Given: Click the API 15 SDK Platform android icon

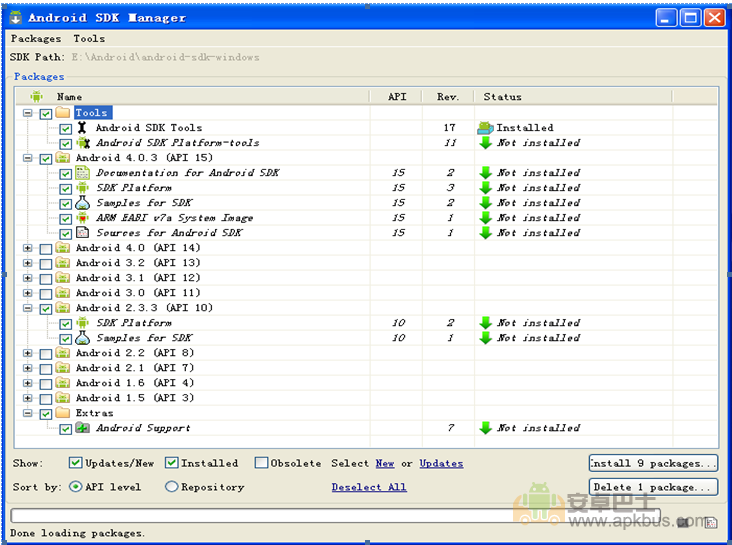Looking at the screenshot, I should pos(83,188).
